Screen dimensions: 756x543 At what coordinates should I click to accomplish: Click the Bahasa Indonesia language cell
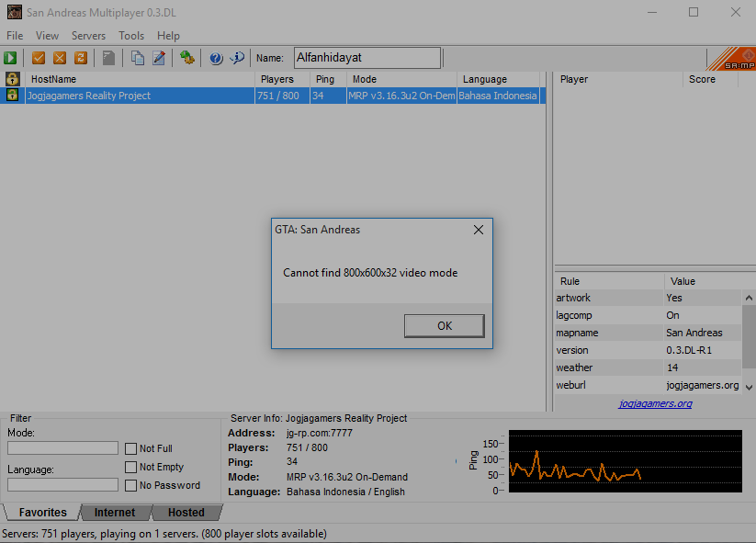pos(498,96)
